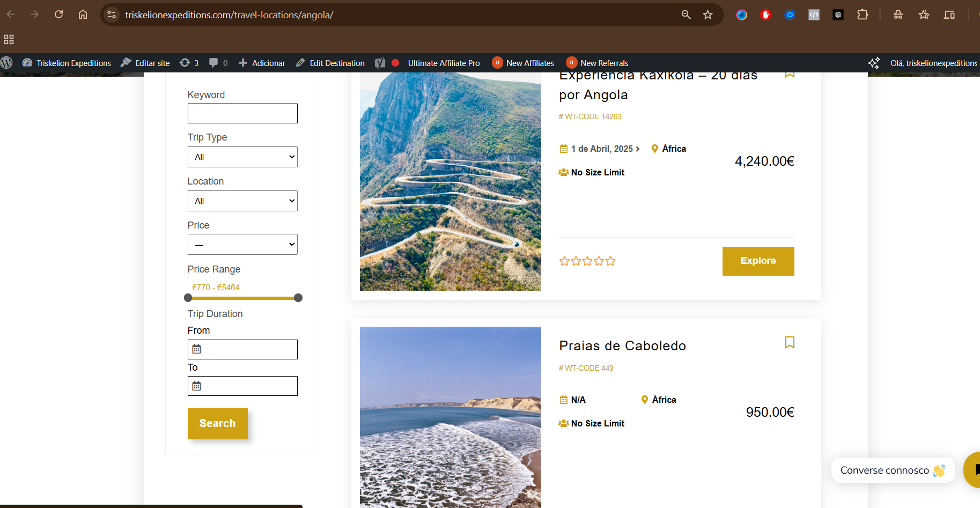
Task: Click the Search button
Action: point(218,424)
